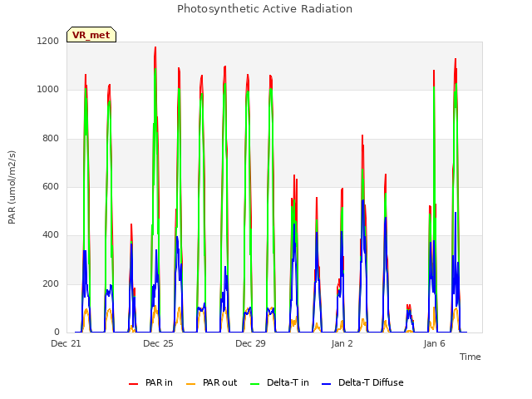Toggle the PAR out legend entry
Screen dimensions: 532x399
[211, 382]
